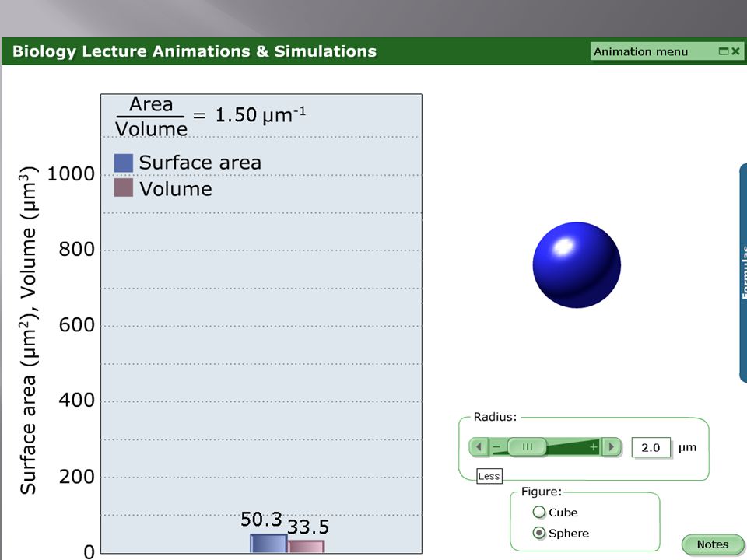This screenshot has width=747, height=560.
Task: Click the radius value field showing 2.0
Action: tap(651, 447)
